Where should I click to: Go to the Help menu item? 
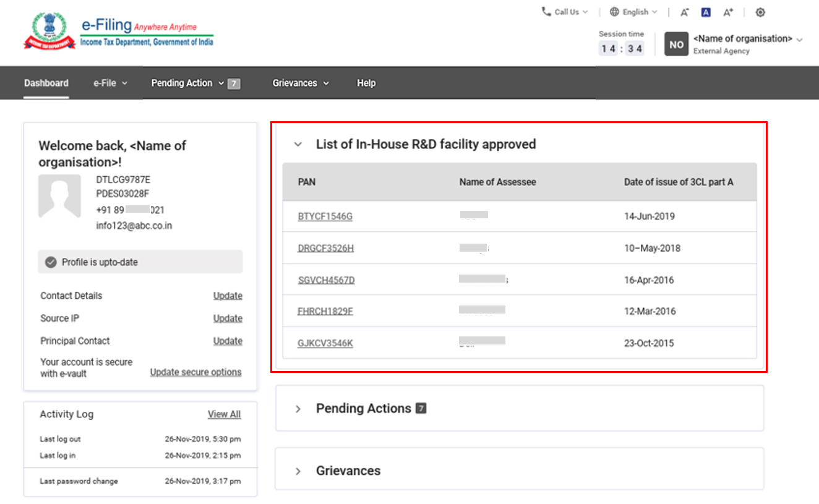366,83
